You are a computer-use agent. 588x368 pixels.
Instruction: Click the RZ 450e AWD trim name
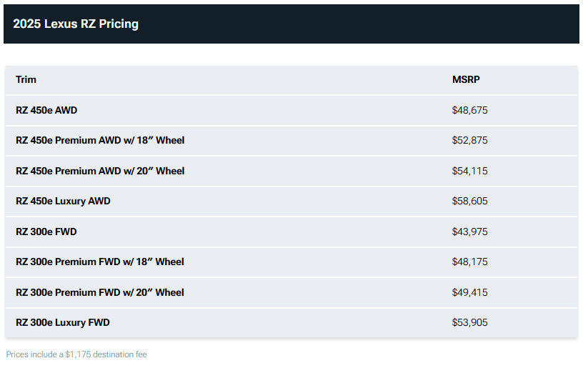click(x=46, y=110)
